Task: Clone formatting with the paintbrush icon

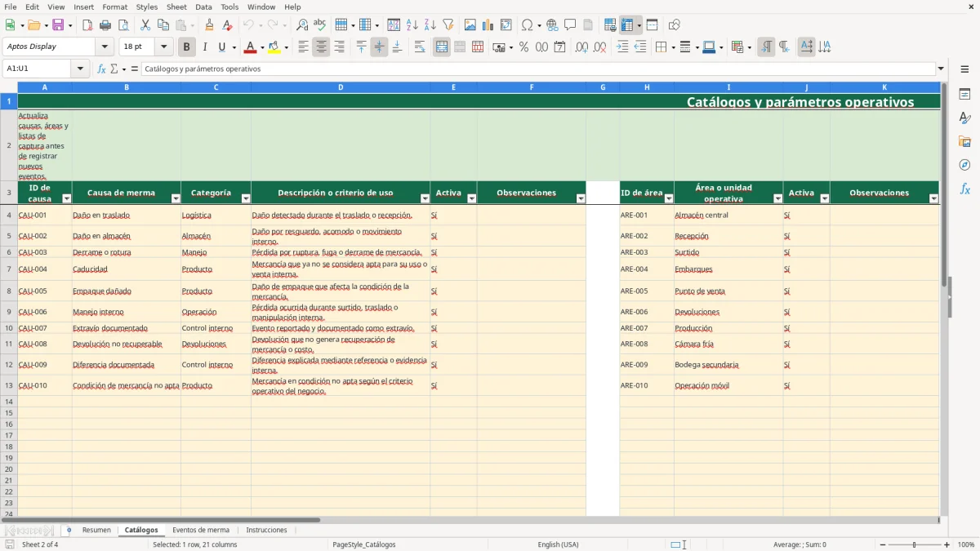Action: pyautogui.click(x=210, y=25)
